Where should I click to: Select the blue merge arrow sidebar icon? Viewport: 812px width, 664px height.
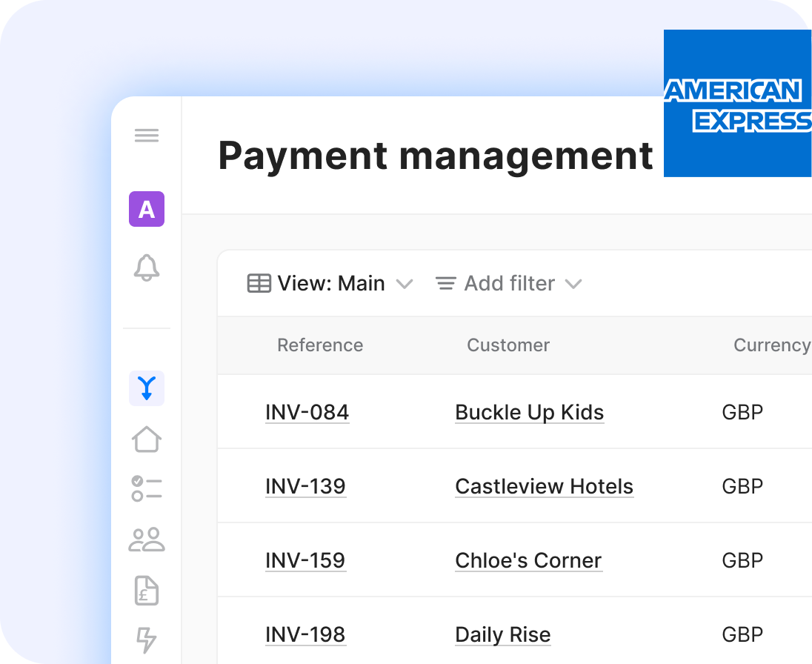coord(147,388)
